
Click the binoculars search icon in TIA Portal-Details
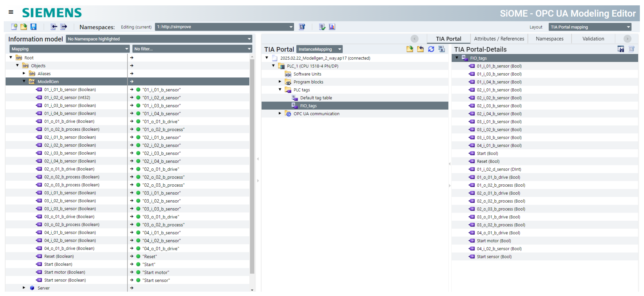[620, 49]
